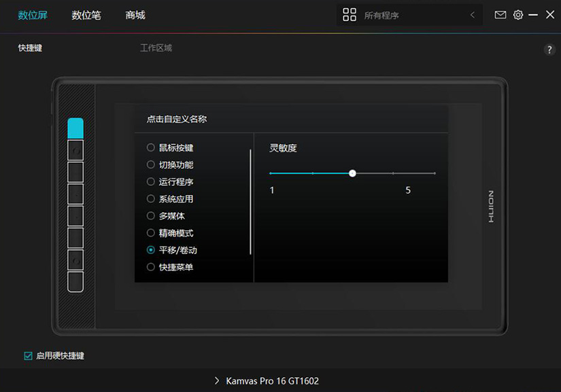Open settings via gear icon

(518, 15)
